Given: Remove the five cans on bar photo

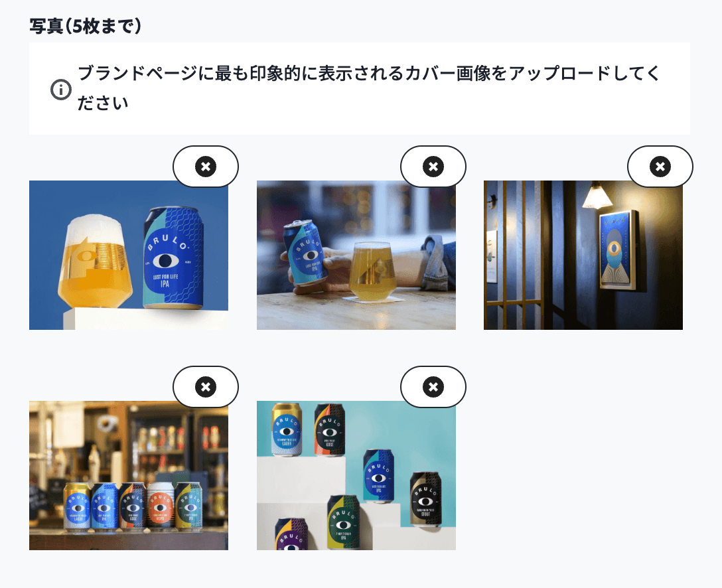Looking at the screenshot, I should (x=205, y=387).
